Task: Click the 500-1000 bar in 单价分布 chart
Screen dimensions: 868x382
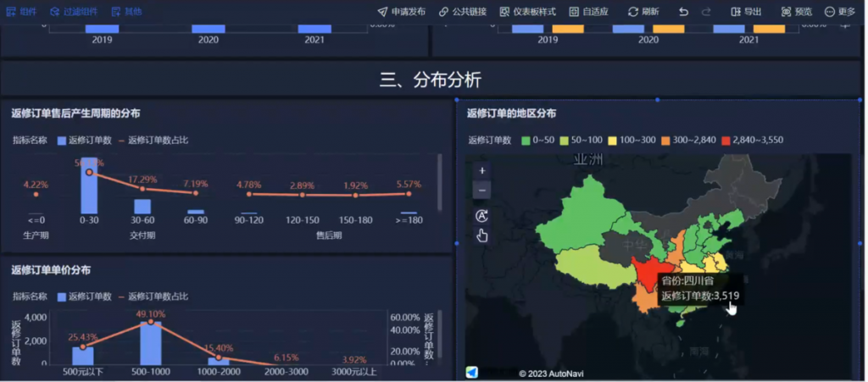Action: pyautogui.click(x=151, y=343)
